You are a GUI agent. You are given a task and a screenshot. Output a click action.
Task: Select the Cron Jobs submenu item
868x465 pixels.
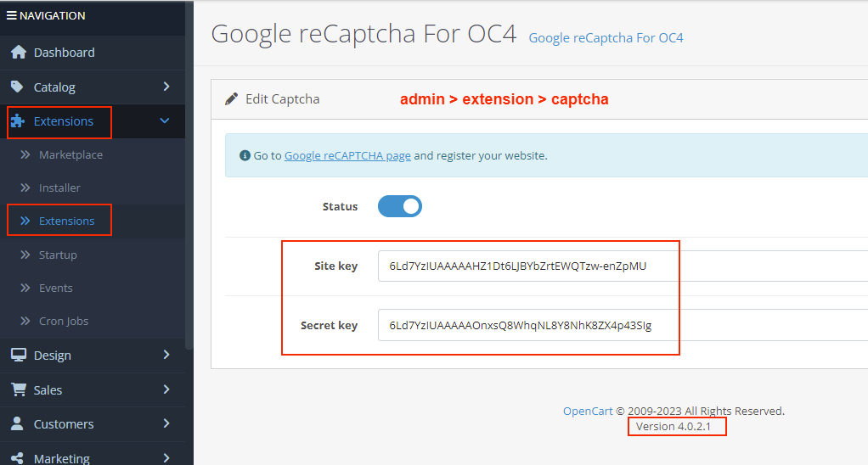(64, 321)
